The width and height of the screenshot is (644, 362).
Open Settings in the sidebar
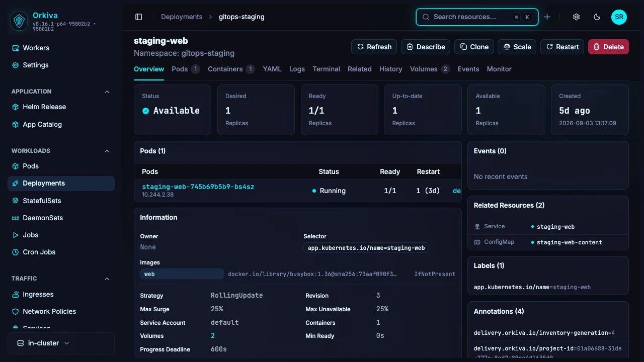coord(61,65)
